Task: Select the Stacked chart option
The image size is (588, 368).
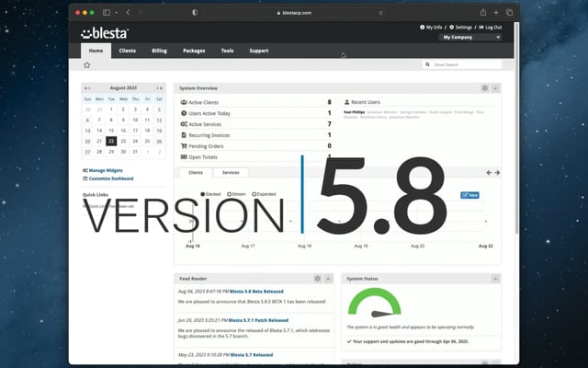Action: [x=210, y=194]
